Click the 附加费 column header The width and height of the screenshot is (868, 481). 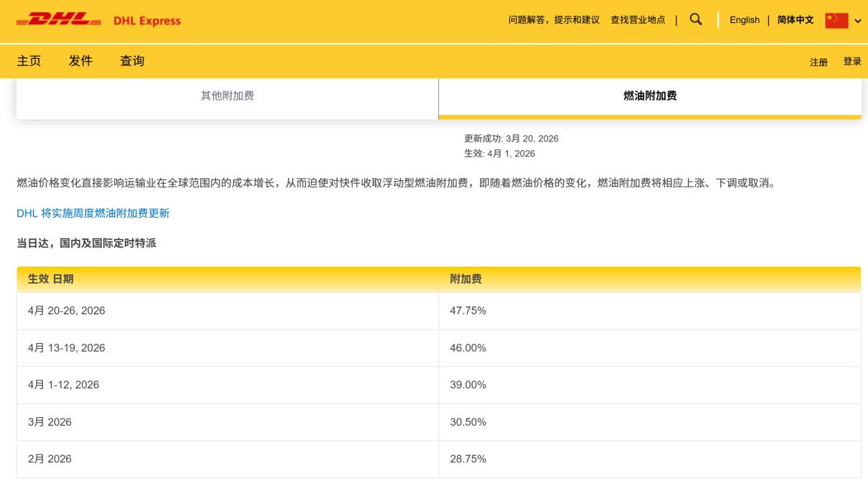point(468,279)
